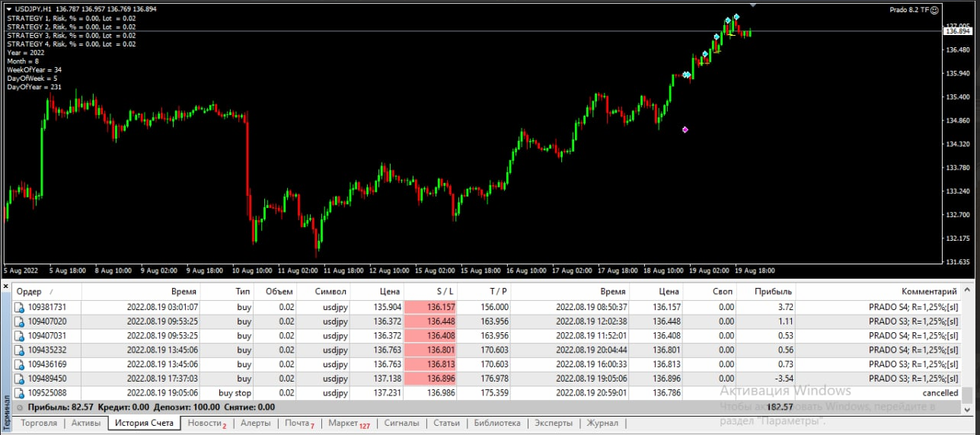
Task: Close the Терминал panel with its x button
Action: [x=6, y=286]
